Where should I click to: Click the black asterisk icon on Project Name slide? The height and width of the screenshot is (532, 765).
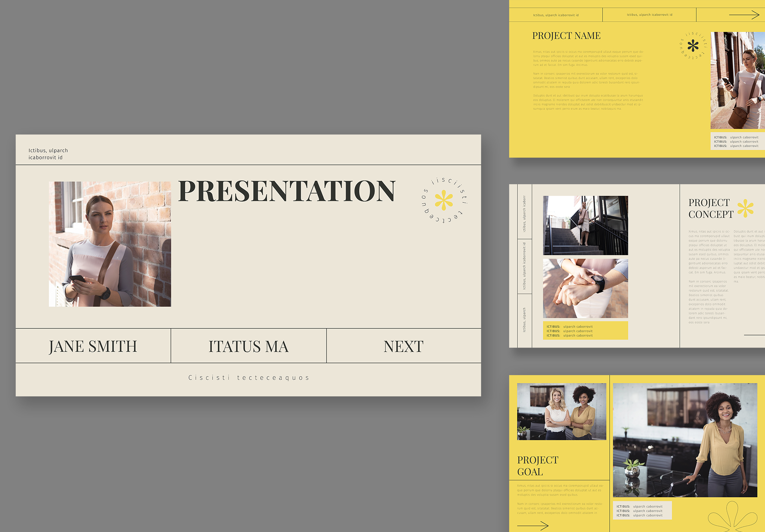(693, 46)
